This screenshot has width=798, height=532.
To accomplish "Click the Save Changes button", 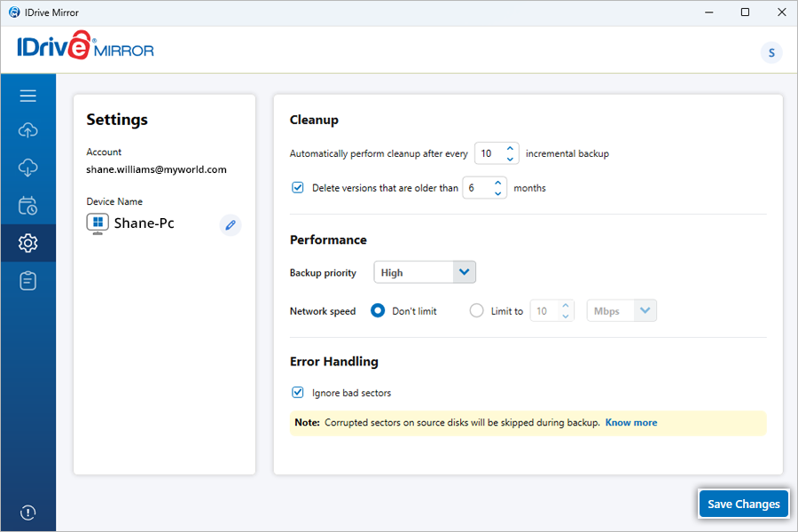I will pos(743,504).
